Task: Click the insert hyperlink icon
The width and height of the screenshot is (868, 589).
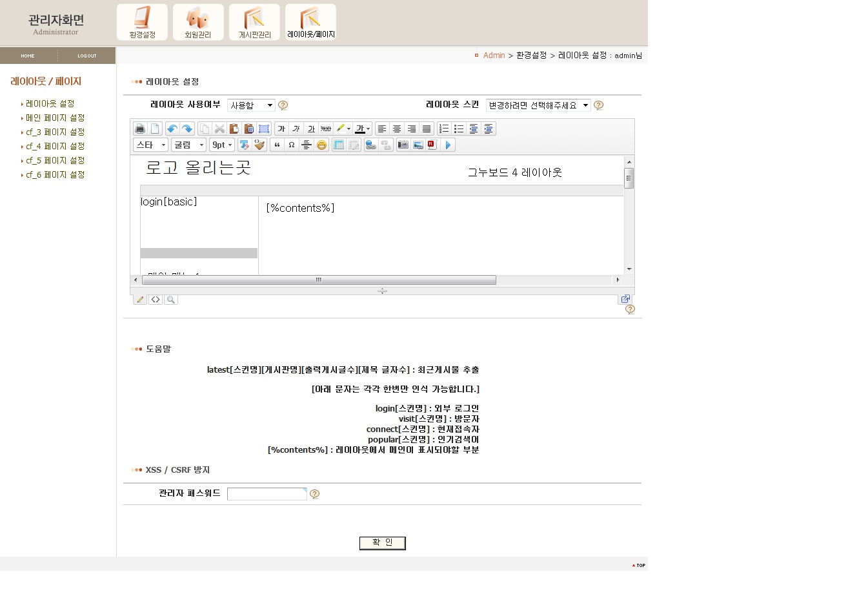Action: (x=370, y=145)
